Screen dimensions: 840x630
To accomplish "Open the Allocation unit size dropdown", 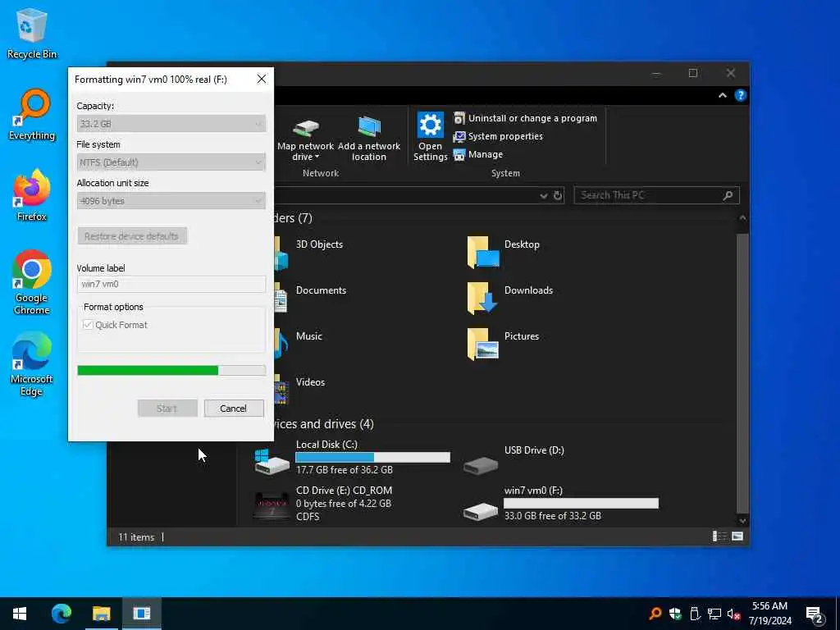I will point(171,201).
